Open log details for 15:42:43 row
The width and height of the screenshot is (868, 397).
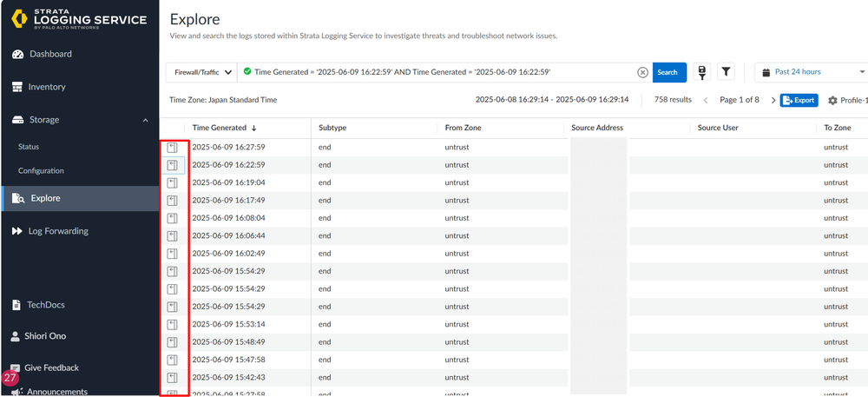point(172,378)
